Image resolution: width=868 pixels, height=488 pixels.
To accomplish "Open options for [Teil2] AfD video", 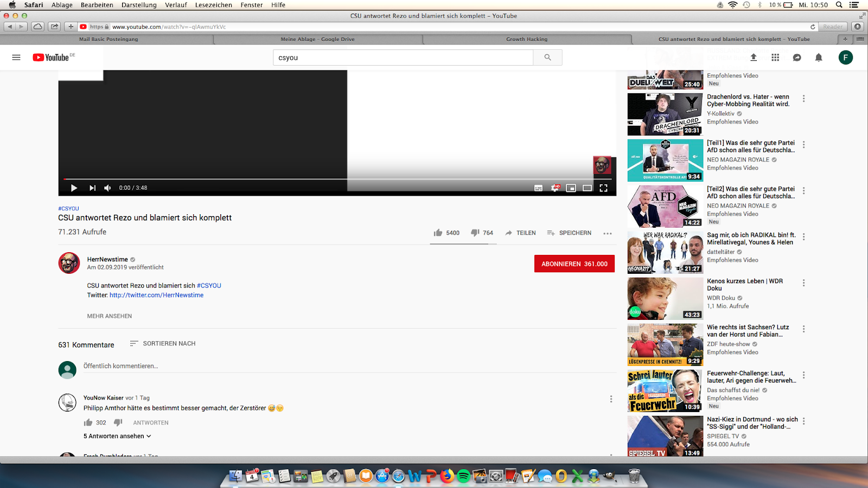I will (803, 191).
